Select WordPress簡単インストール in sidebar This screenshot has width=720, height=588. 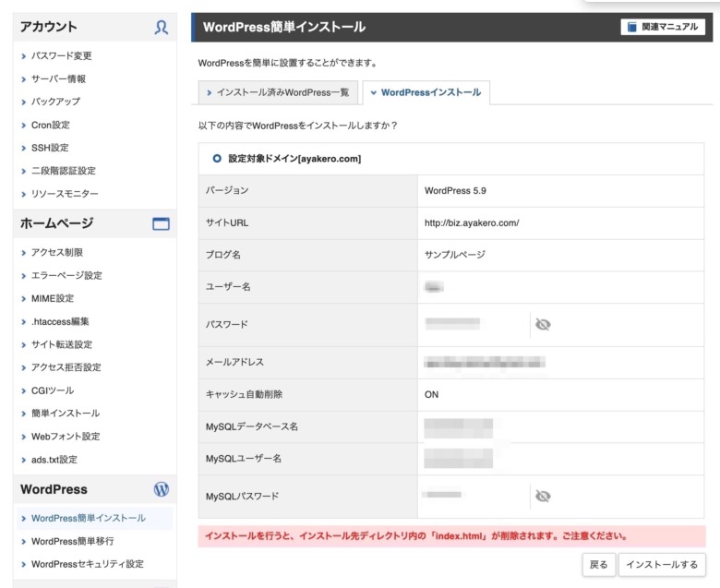(89, 518)
